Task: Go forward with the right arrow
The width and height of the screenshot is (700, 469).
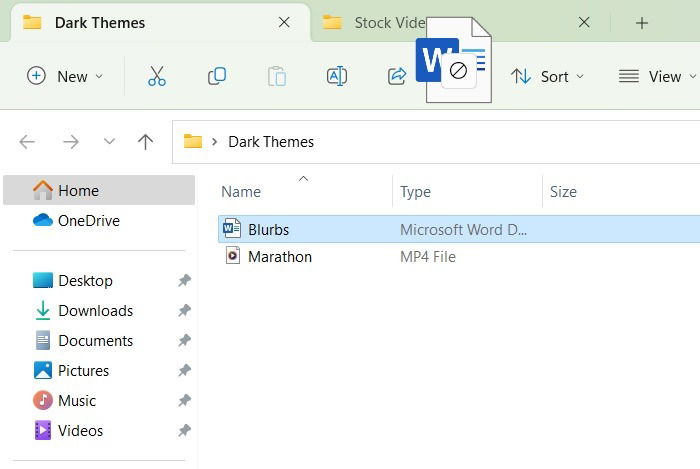Action: (x=71, y=142)
